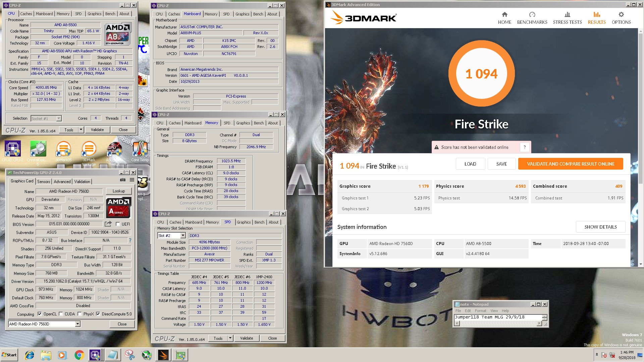Screen dimensions: 644x362
Task: Switch to the Bench tab in the CPU-Z CPU window
Action: pos(110,14)
